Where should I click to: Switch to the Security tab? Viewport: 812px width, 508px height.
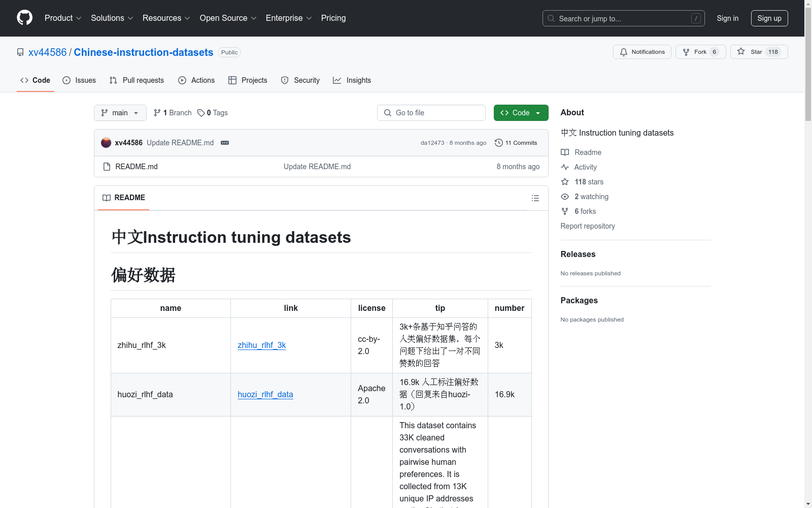point(300,80)
